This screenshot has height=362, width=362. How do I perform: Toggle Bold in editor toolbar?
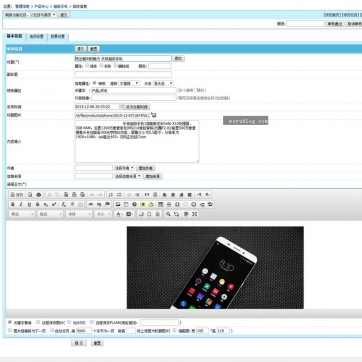pos(13,204)
